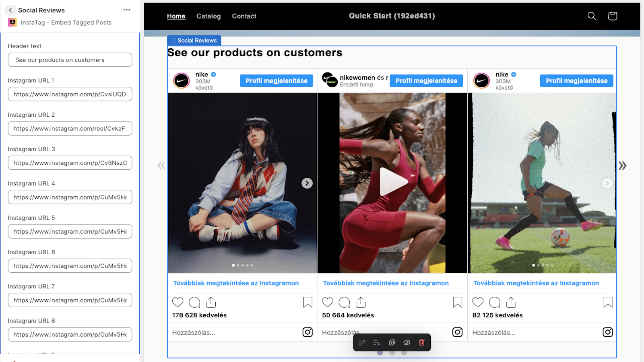Click the Profil megjelenítése button on the nike post
Screen dimensions: 644x362
(276, 80)
